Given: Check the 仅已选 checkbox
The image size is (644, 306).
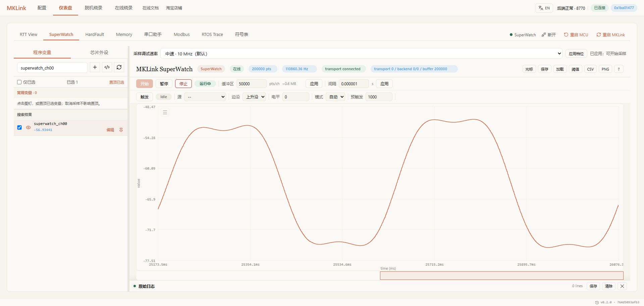Looking at the screenshot, I should point(19,82).
